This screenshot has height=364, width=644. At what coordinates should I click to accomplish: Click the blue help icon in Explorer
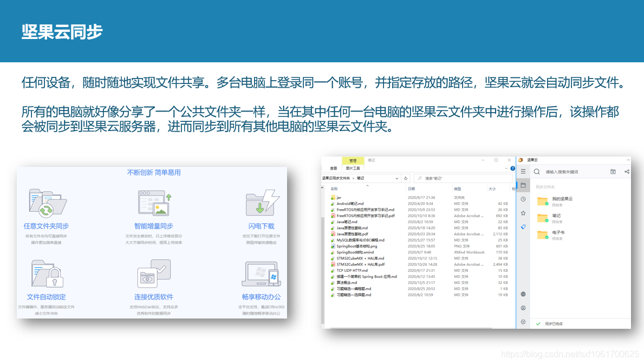[x=512, y=168]
